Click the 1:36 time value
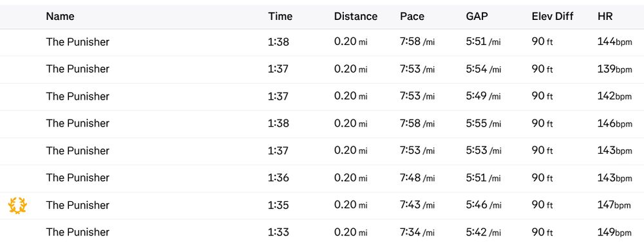 coord(278,177)
